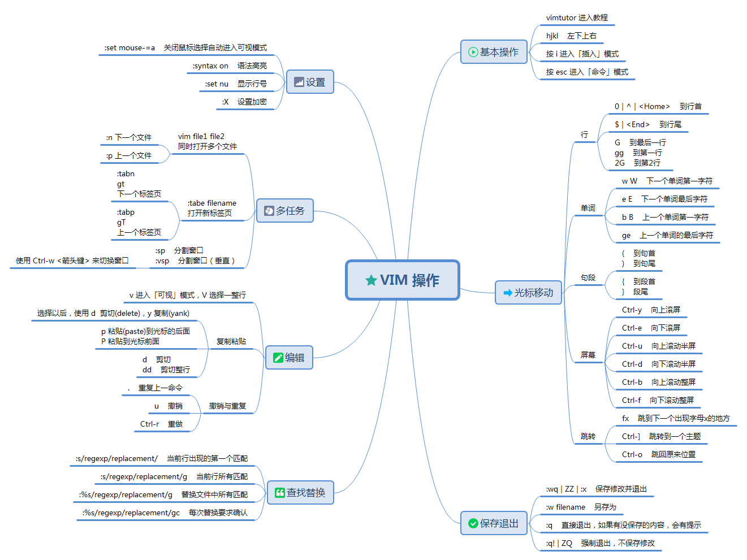Select the Ctrl-f 向下滚动整屏 entry
Viewport: 747px width, 560px height.
[x=658, y=400]
